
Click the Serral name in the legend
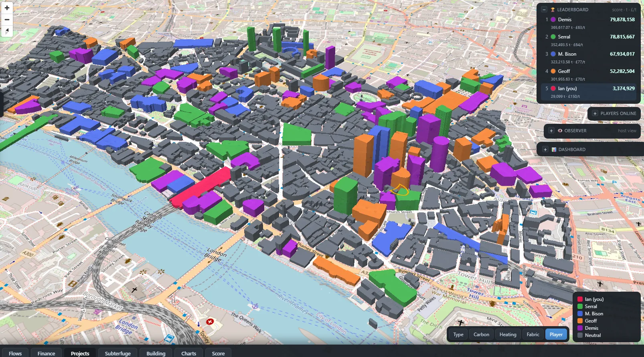click(x=591, y=307)
